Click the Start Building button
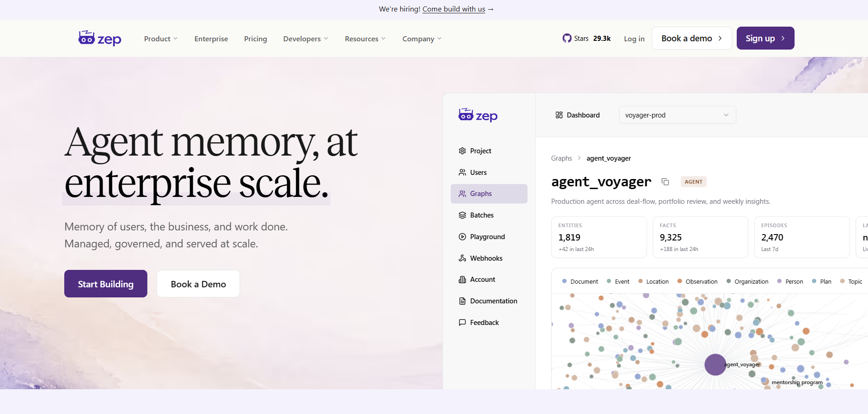868x414 pixels. 106,284
